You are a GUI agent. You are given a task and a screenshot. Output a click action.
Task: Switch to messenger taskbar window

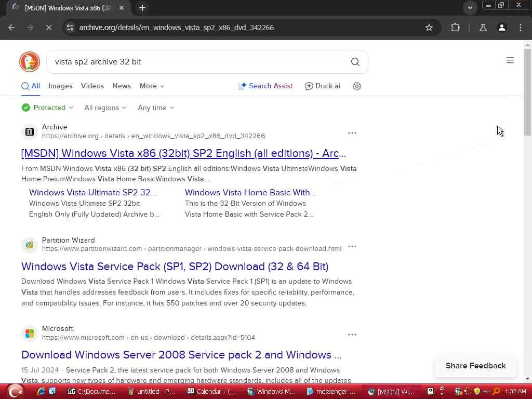331,392
